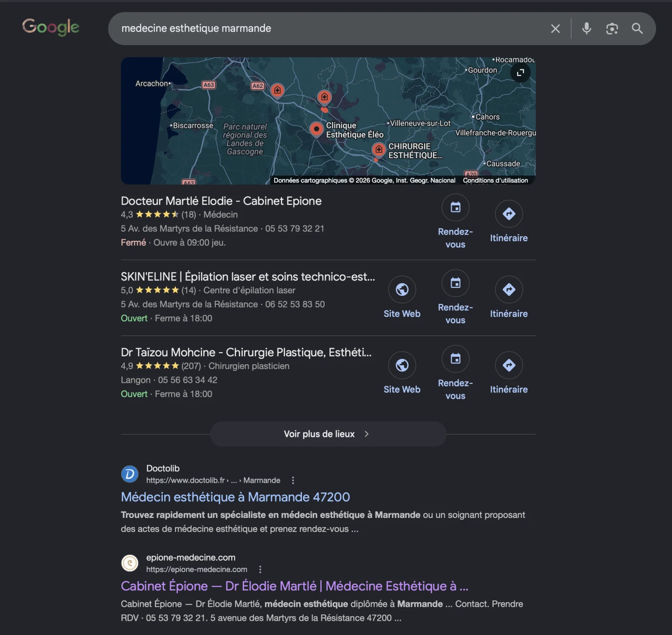Image resolution: width=672 pixels, height=635 pixels.
Task: Click the Cahors label on the map
Action: click(x=487, y=117)
